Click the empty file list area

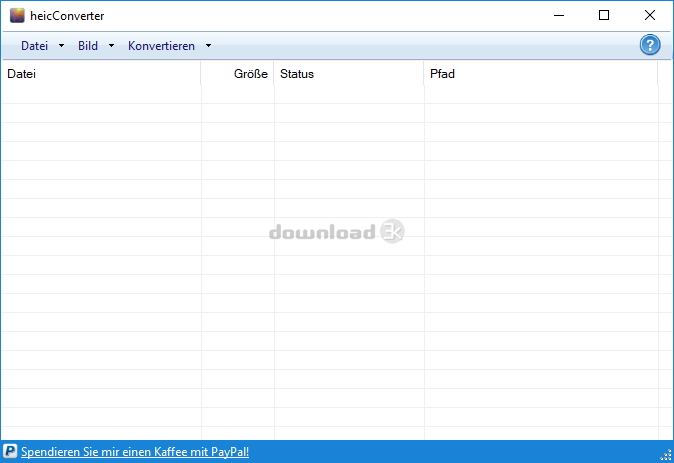point(330,300)
